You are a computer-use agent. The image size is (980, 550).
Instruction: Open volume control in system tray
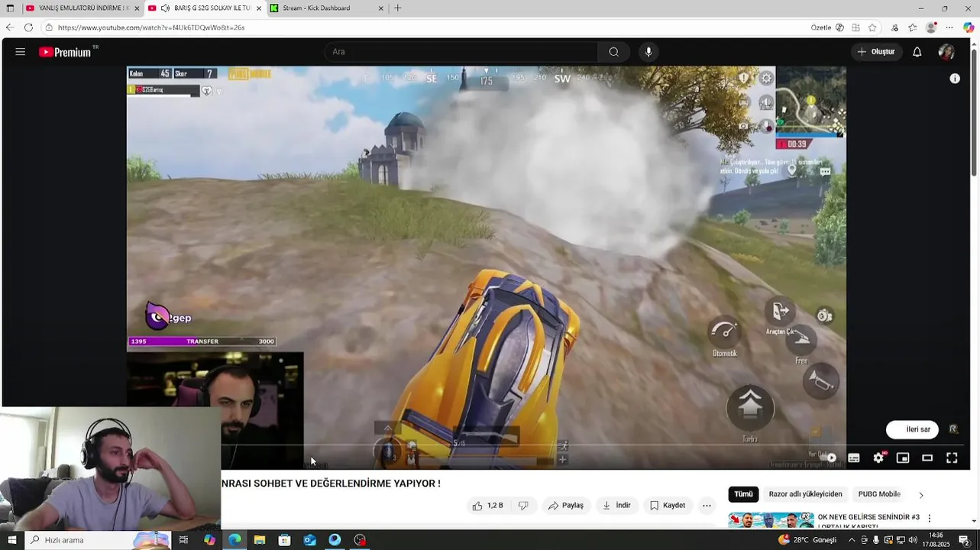[913, 540]
